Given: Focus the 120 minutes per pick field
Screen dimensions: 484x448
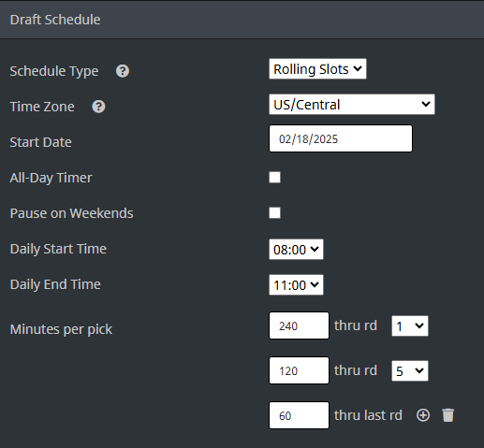Looking at the screenshot, I should pyautogui.click(x=299, y=370).
